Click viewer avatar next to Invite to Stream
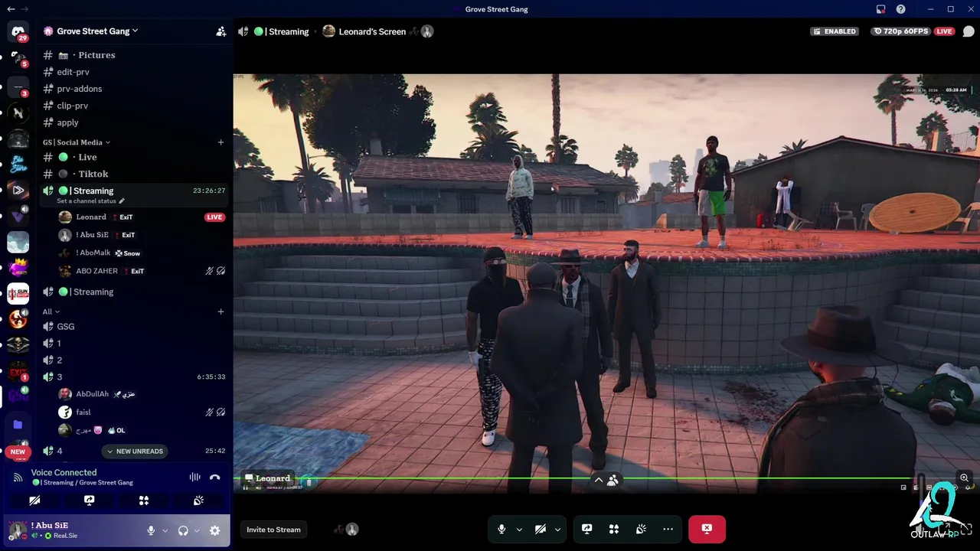The image size is (980, 551). [x=352, y=530]
